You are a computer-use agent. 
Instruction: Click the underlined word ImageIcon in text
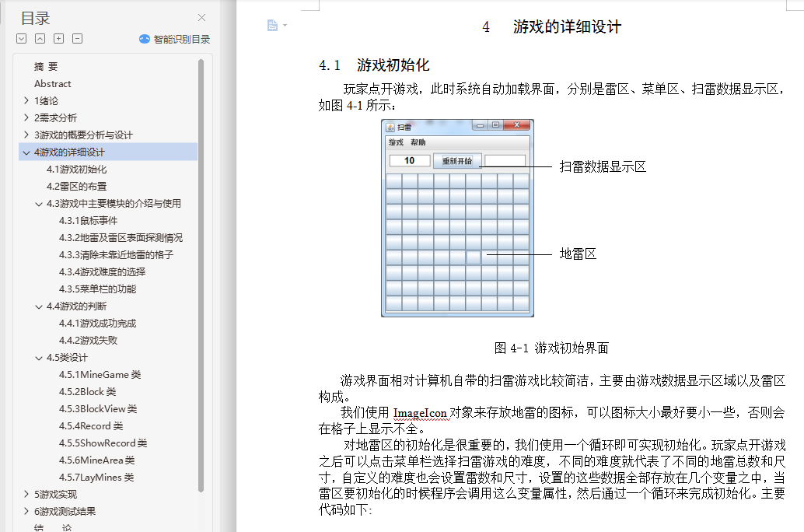coord(420,413)
